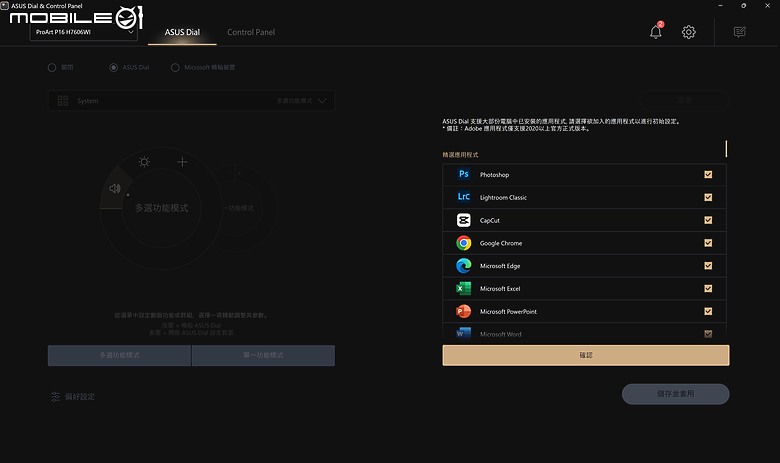
Task: Click the 精選應用程式 heading text
Action: coord(460,155)
